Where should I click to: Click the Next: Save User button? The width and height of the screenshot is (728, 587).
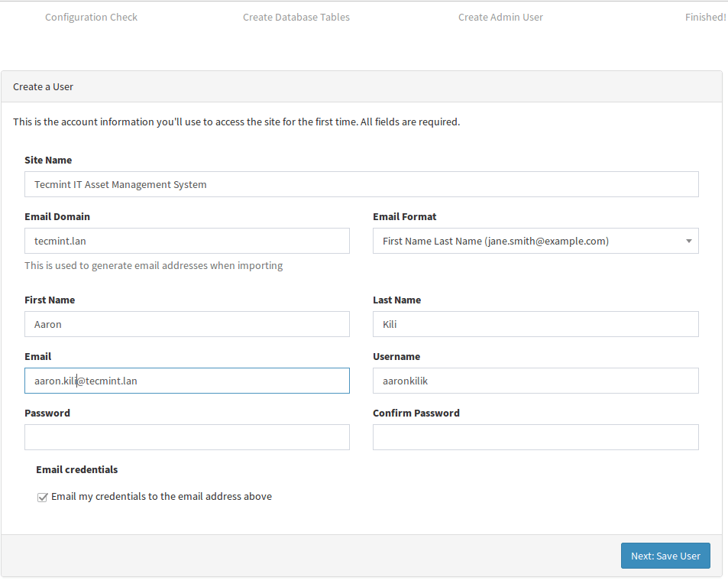(665, 556)
